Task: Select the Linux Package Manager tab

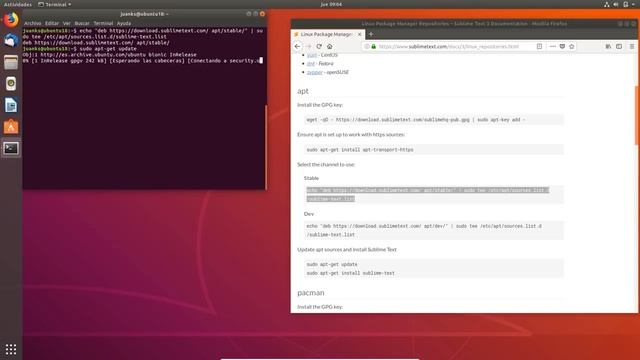Action: pyautogui.click(x=327, y=34)
